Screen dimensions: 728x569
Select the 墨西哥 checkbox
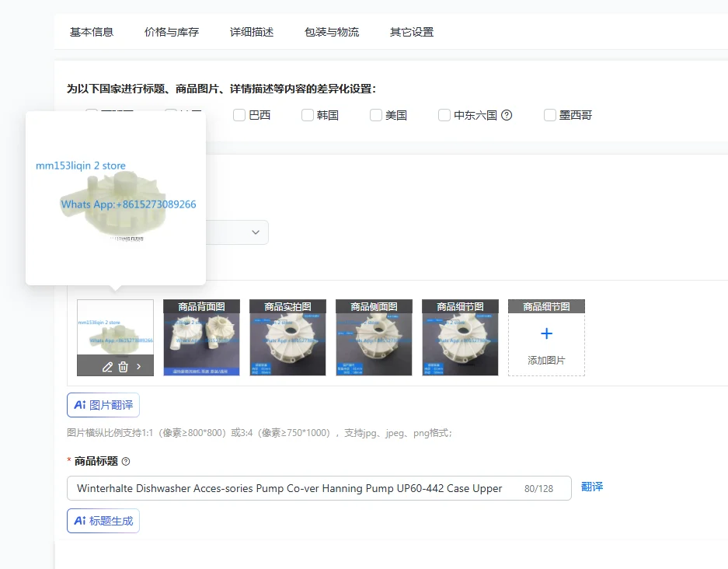coord(550,115)
